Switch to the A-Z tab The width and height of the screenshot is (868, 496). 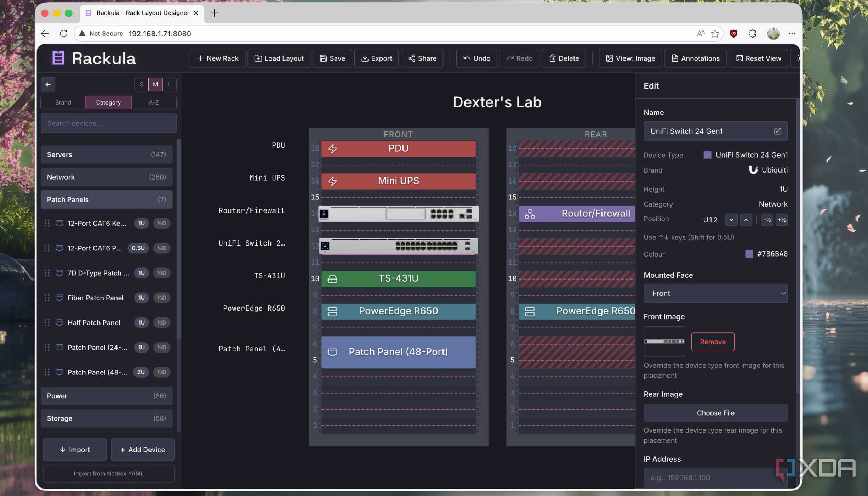[x=154, y=102]
